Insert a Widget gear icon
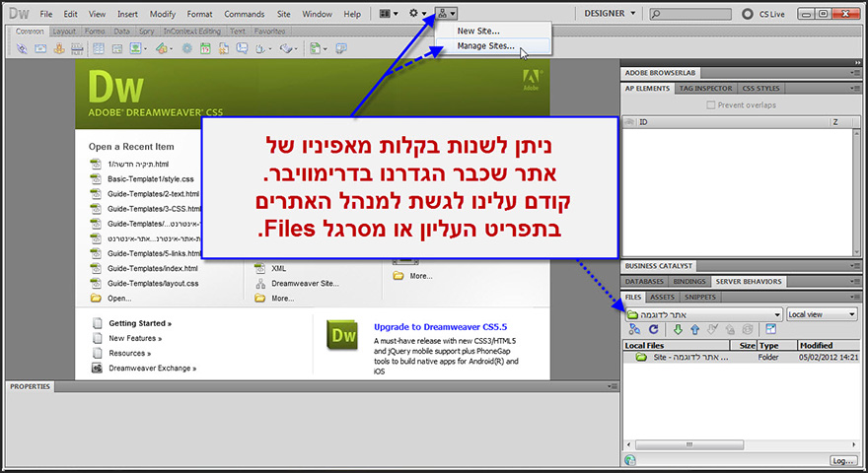868x473 pixels. (187, 48)
